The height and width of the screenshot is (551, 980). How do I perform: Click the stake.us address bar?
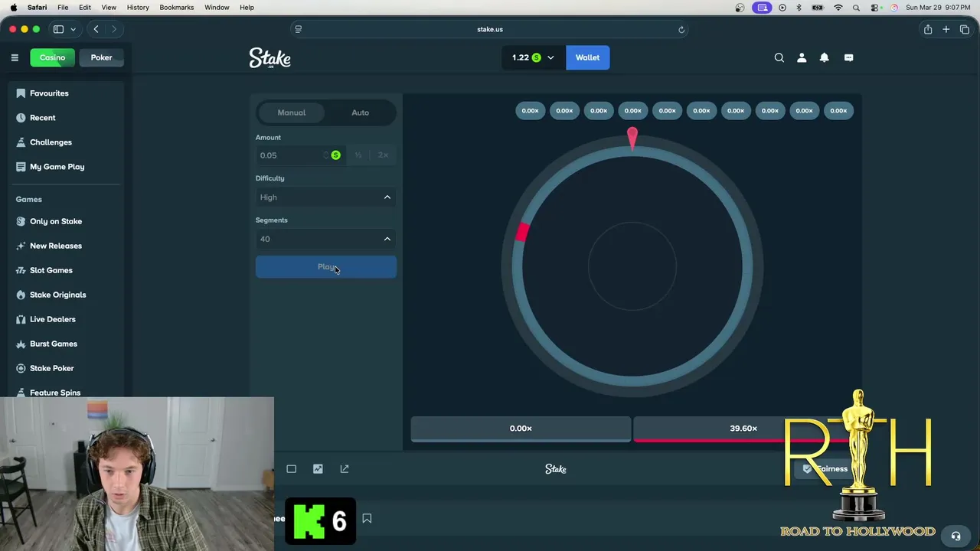pos(490,29)
